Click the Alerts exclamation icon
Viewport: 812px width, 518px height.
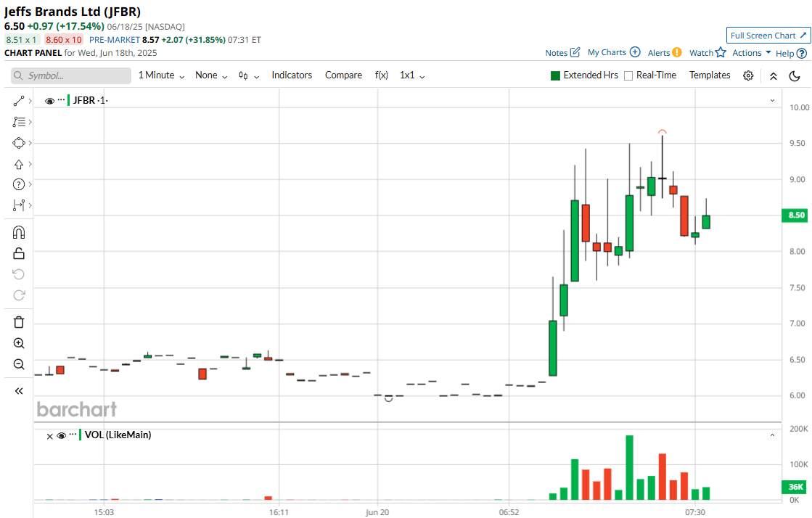click(x=677, y=52)
